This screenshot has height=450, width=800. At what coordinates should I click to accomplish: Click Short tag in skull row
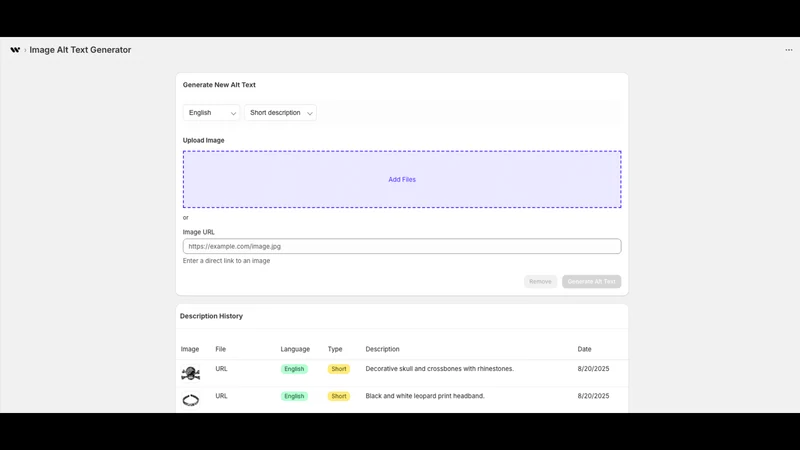pyautogui.click(x=339, y=369)
